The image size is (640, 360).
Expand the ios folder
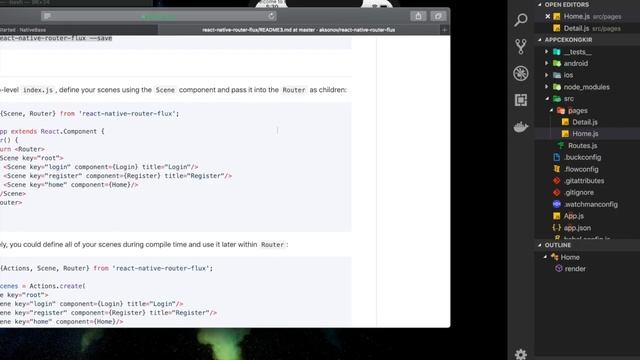[x=547, y=75]
